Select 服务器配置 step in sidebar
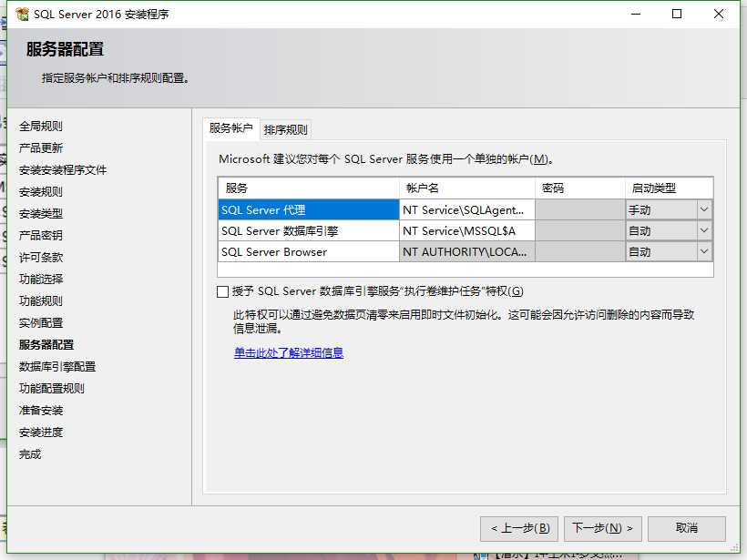The image size is (747, 560). [x=46, y=345]
